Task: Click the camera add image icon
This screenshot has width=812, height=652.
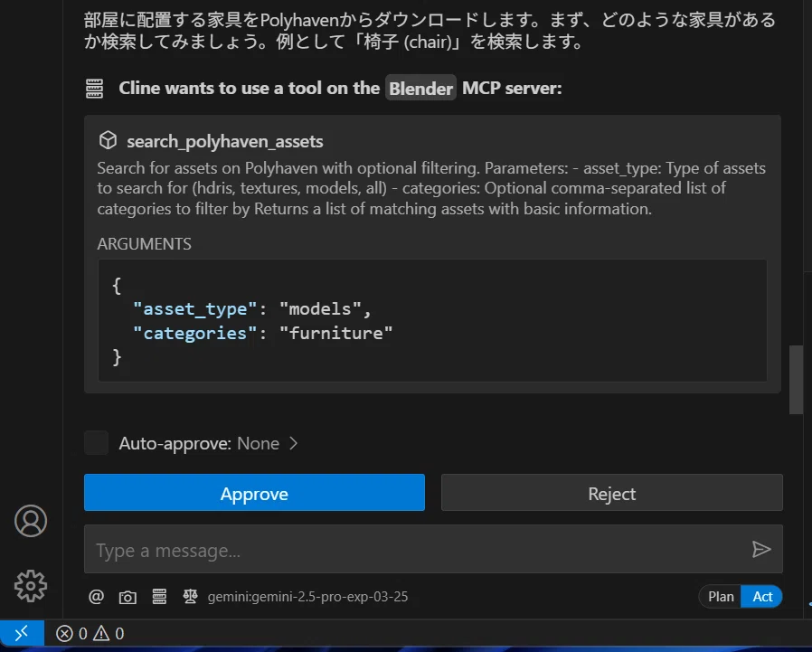Action: coord(127,597)
